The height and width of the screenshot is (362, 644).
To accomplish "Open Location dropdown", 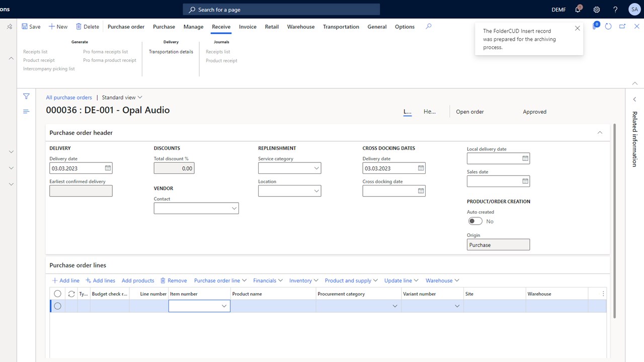I will 316,191.
